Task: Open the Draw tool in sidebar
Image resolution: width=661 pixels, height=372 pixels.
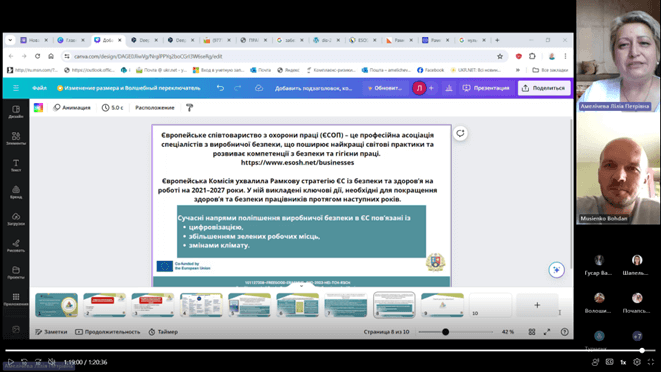Action: click(x=16, y=246)
